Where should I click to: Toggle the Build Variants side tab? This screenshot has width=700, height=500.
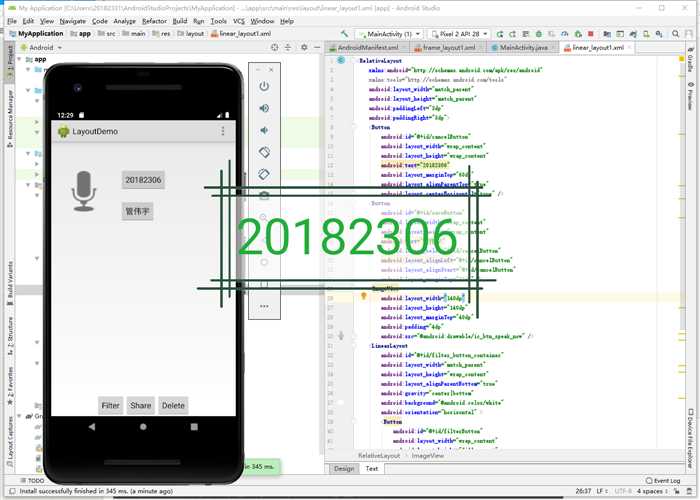(x=10, y=283)
